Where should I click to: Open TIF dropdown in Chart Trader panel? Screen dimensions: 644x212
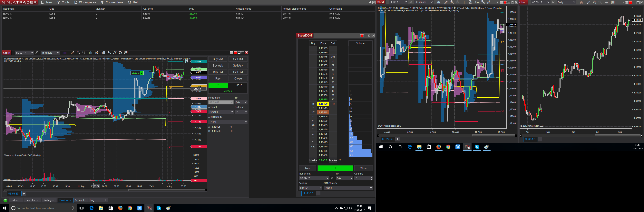(241, 102)
